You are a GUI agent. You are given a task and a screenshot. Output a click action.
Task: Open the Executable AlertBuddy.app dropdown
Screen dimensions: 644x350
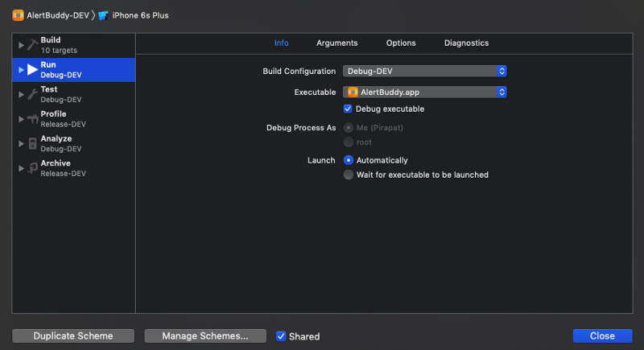(424, 92)
